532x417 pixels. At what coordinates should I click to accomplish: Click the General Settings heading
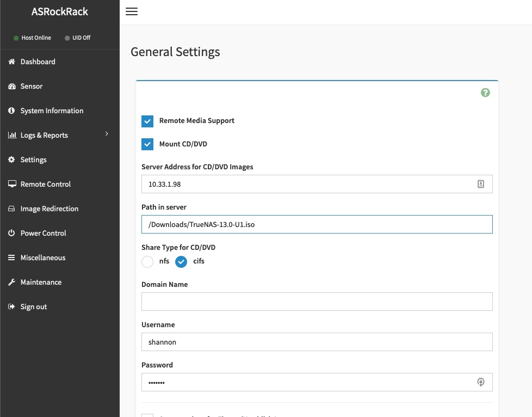click(x=175, y=52)
